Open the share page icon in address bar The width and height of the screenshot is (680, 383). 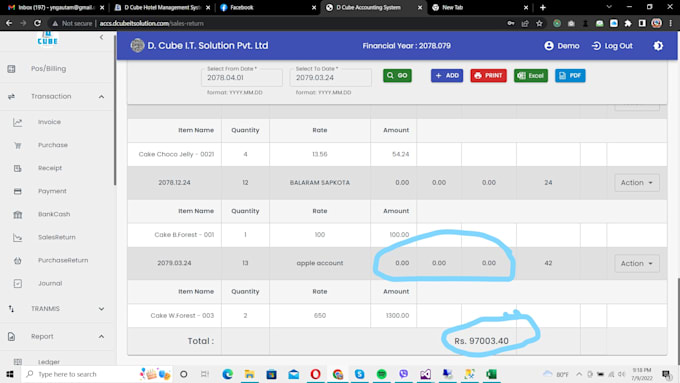click(x=525, y=23)
